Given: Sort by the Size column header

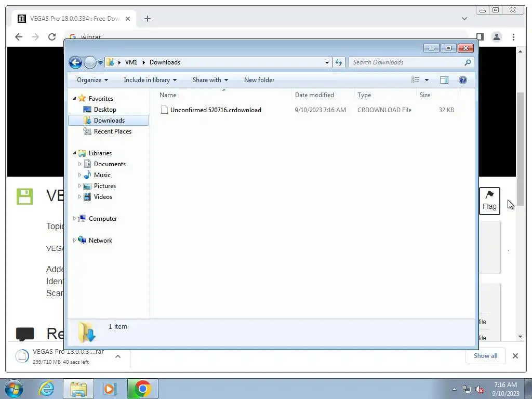Looking at the screenshot, I should [x=437, y=95].
